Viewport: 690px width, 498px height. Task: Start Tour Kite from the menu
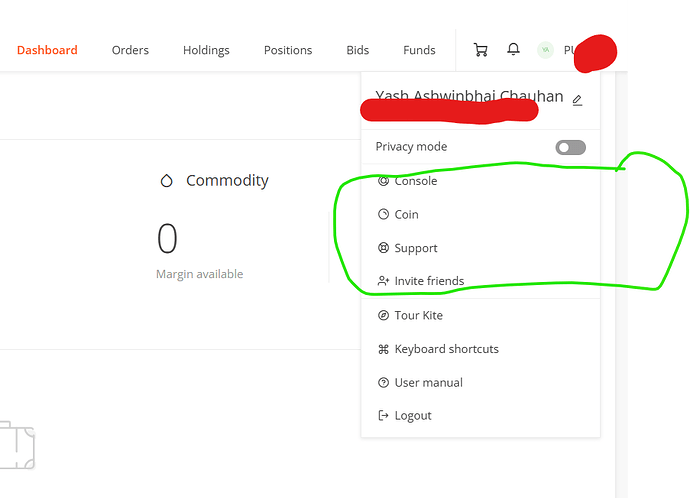[x=481, y=315]
